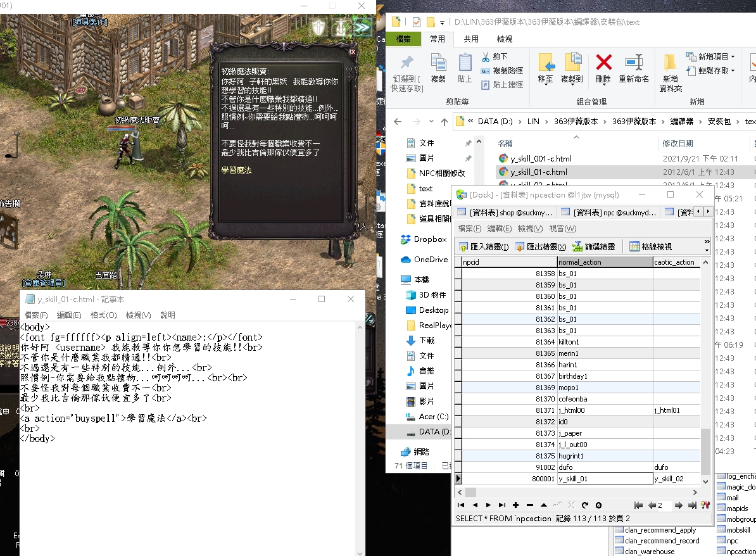The height and width of the screenshot is (556, 756).
Task: Click the Navicat grid vertical scrollbar thumb
Action: (x=705, y=451)
